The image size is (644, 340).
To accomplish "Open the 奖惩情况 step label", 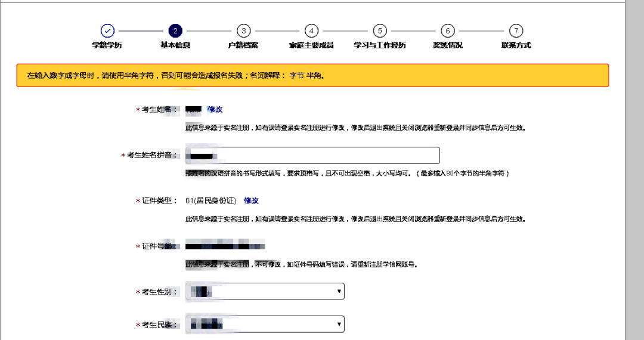I will [x=448, y=45].
